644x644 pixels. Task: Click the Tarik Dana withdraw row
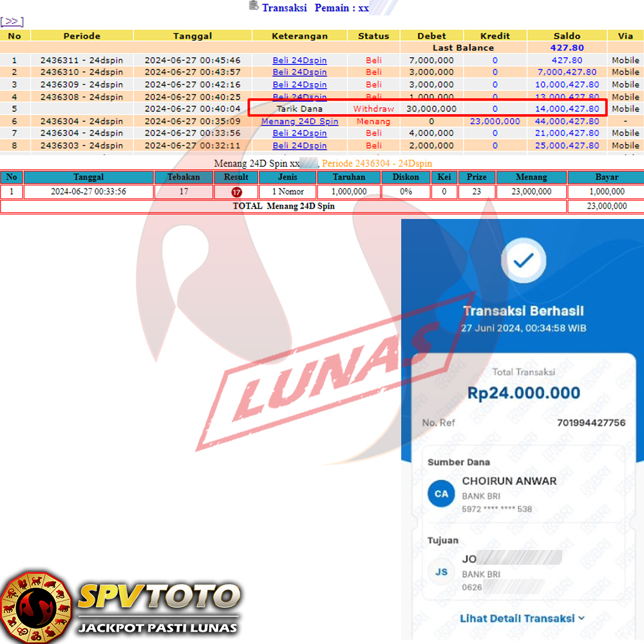click(299, 109)
